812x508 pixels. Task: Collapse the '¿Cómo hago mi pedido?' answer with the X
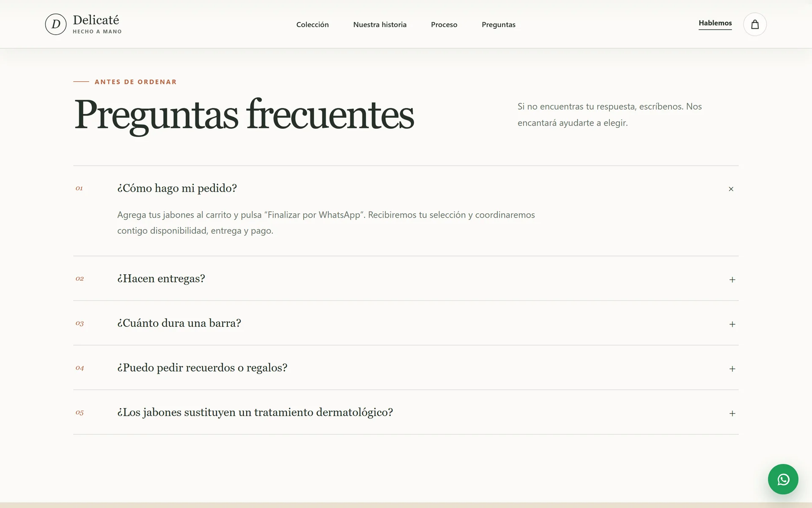tap(731, 189)
